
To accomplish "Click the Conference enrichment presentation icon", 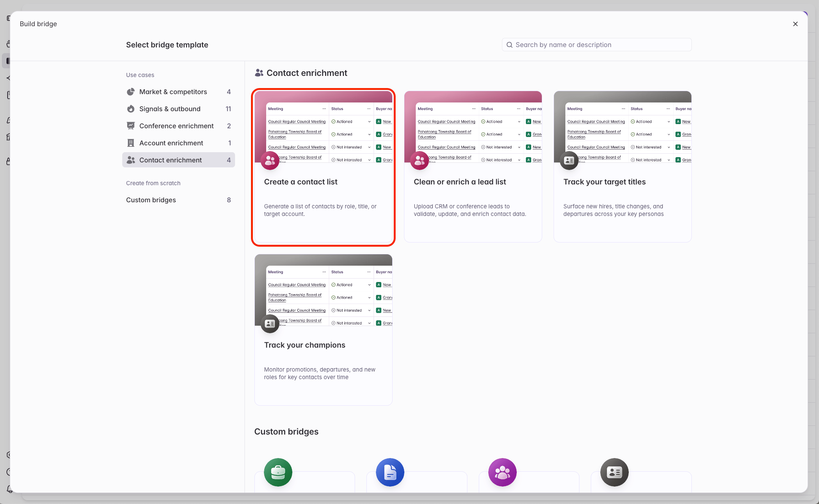I will click(131, 126).
